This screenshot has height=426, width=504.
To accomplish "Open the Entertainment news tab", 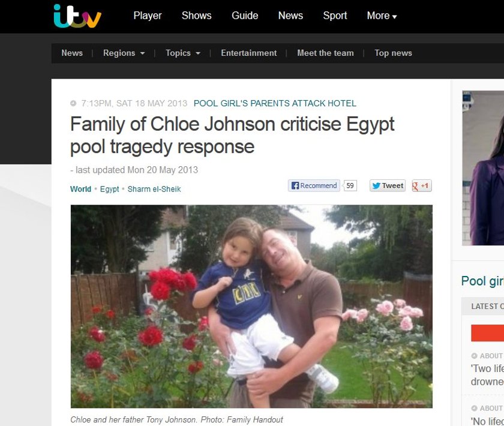I will click(249, 53).
